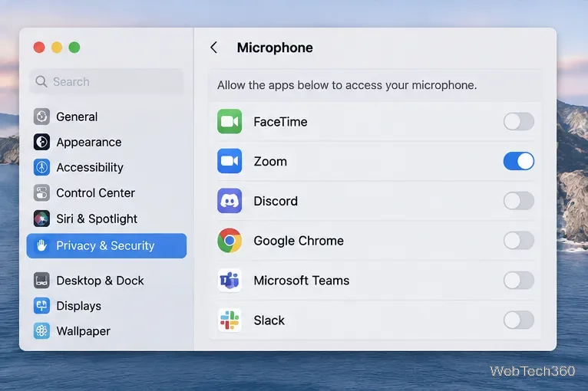This screenshot has width=588, height=391.
Task: Click the "Google Chrome" label text
Action: [299, 241]
